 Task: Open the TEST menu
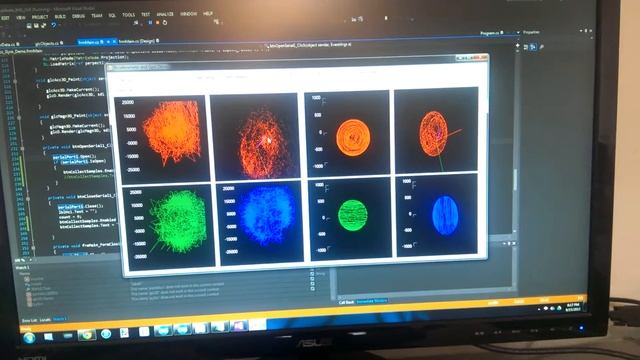[x=146, y=15]
